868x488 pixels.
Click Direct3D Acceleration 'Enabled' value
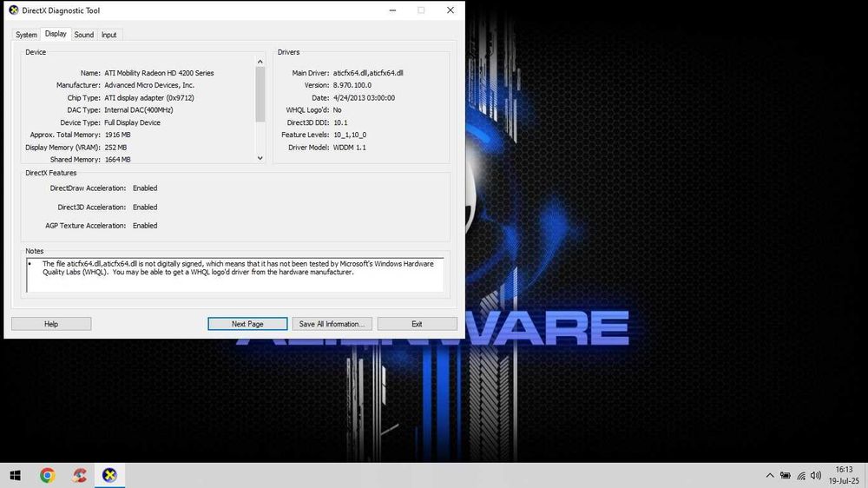click(145, 208)
